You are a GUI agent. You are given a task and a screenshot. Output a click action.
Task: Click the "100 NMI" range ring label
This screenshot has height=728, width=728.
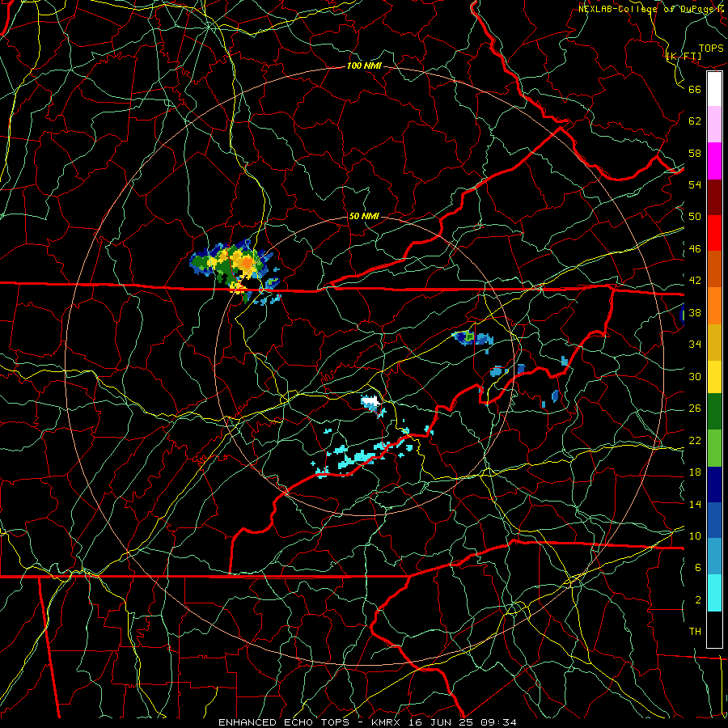364,66
